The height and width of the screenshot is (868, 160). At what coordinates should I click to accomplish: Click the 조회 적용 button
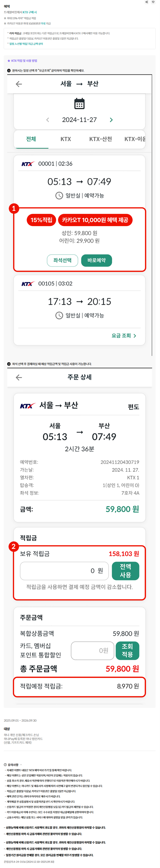(127, 651)
